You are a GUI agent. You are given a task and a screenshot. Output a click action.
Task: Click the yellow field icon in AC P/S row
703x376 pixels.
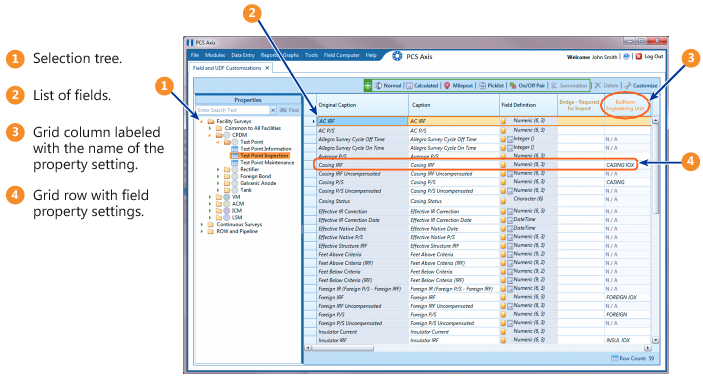503,130
